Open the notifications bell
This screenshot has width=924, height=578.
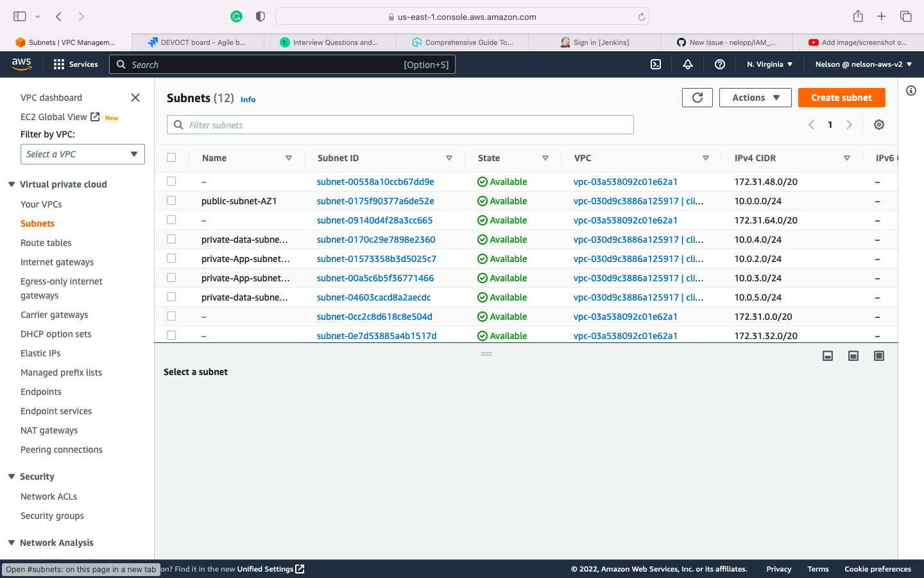(x=687, y=64)
